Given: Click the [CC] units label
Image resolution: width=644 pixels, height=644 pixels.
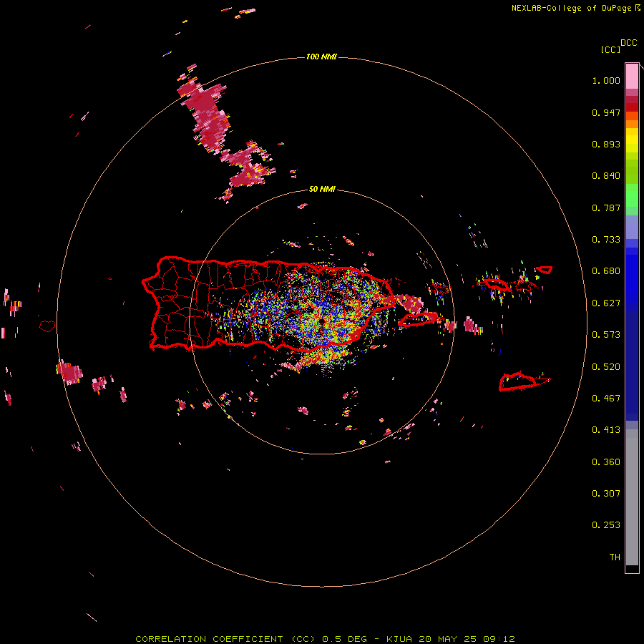Looking at the screenshot, I should [x=610, y=49].
